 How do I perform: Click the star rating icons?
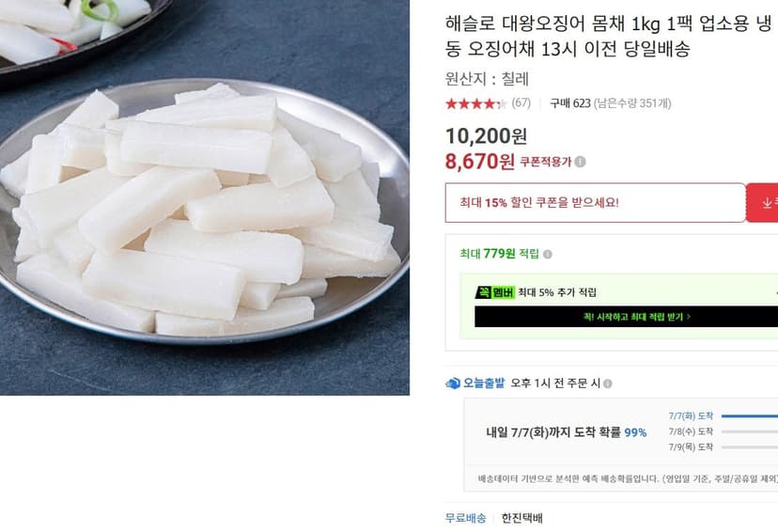click(475, 103)
